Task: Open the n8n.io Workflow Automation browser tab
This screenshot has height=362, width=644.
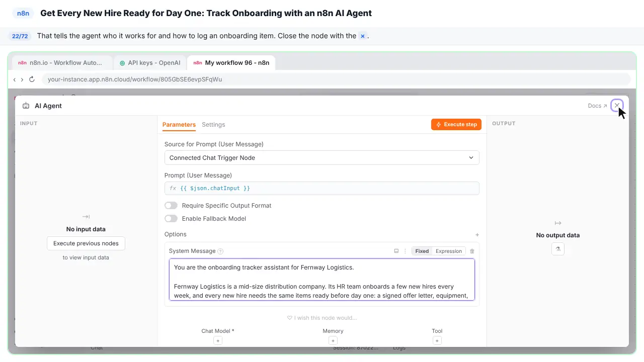Action: 62,63
